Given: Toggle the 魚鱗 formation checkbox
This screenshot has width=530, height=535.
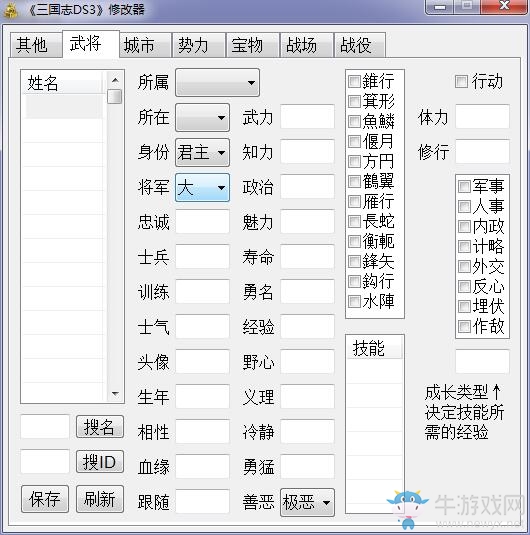Looking at the screenshot, I should tap(354, 121).
